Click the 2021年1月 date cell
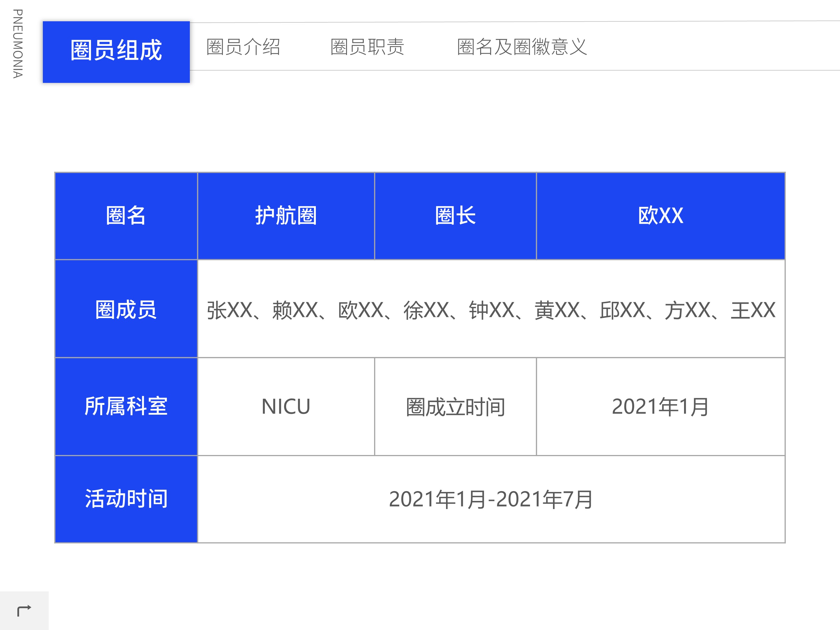 (661, 407)
